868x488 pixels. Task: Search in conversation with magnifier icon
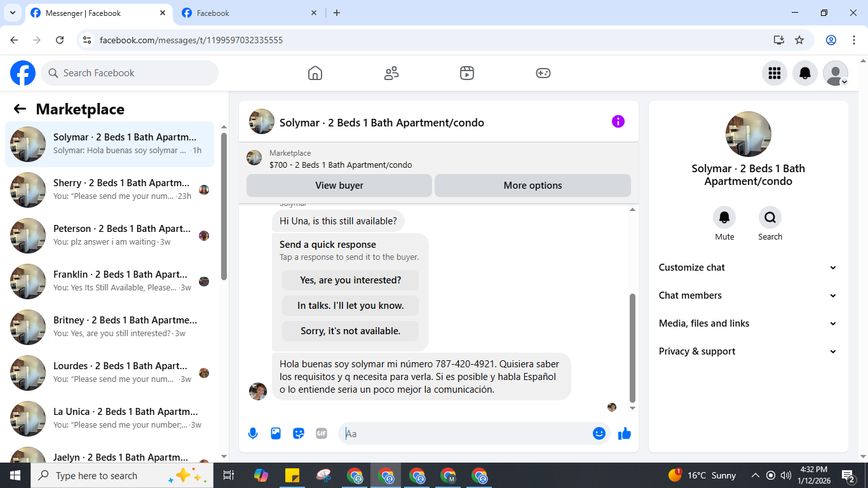coord(770,217)
